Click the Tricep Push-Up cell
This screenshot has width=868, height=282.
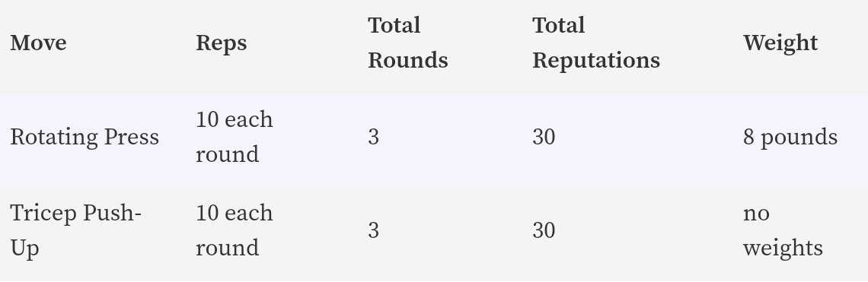(76, 230)
